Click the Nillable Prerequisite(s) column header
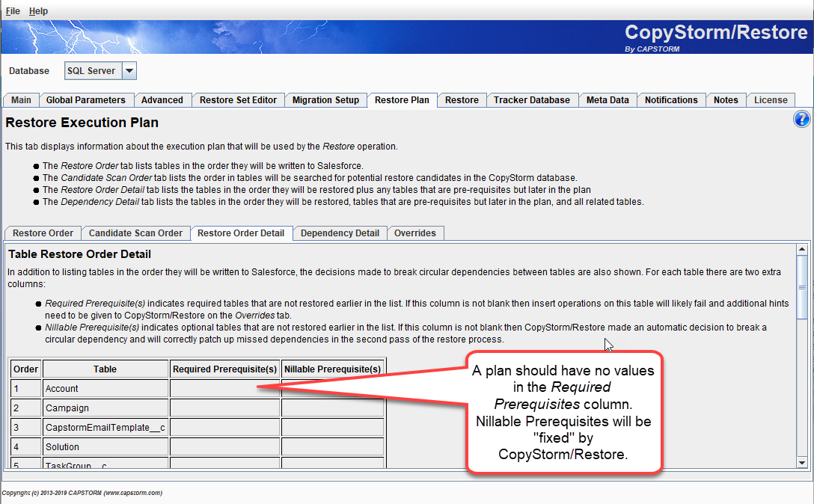Screen dimensions: 814x504 tap(333, 369)
